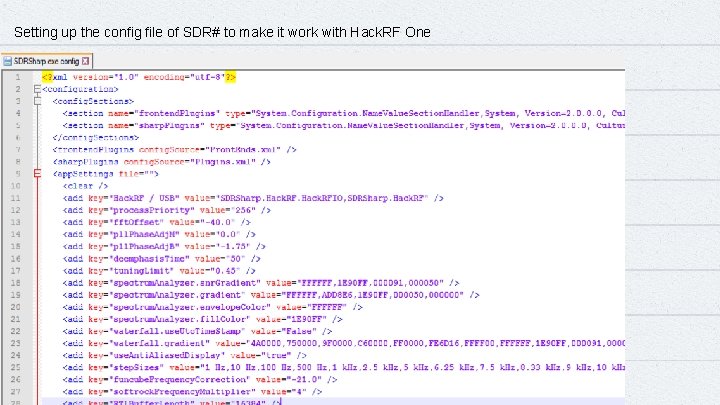Click the sharpPlugins configSource Plugins.xml line
Screen dimensions: 720x405
pos(162,162)
